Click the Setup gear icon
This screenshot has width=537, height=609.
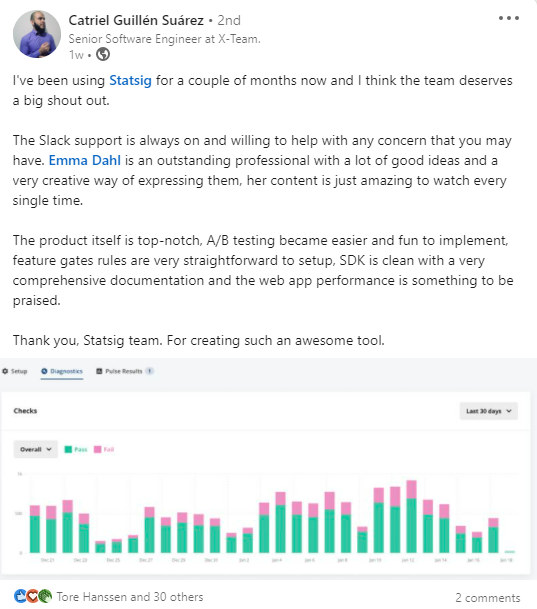(x=5, y=371)
